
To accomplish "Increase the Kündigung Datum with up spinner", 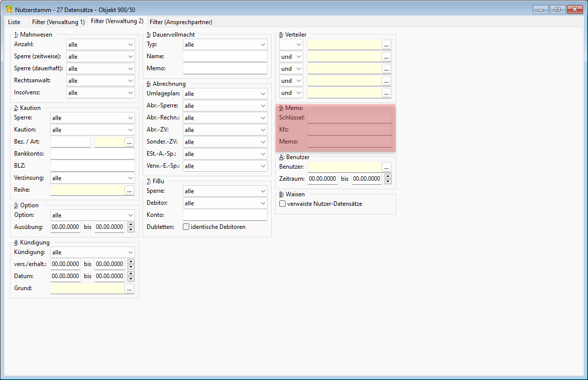I will click(x=131, y=274).
